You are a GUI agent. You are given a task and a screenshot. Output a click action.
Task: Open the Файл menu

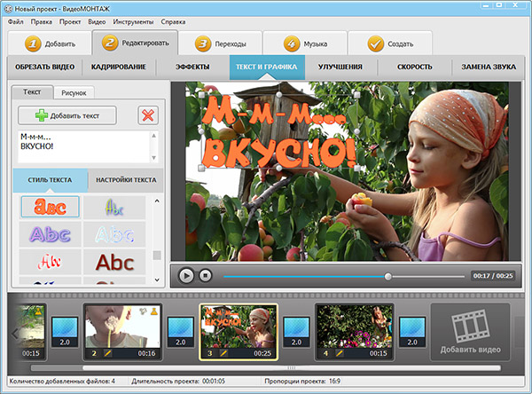click(x=16, y=21)
